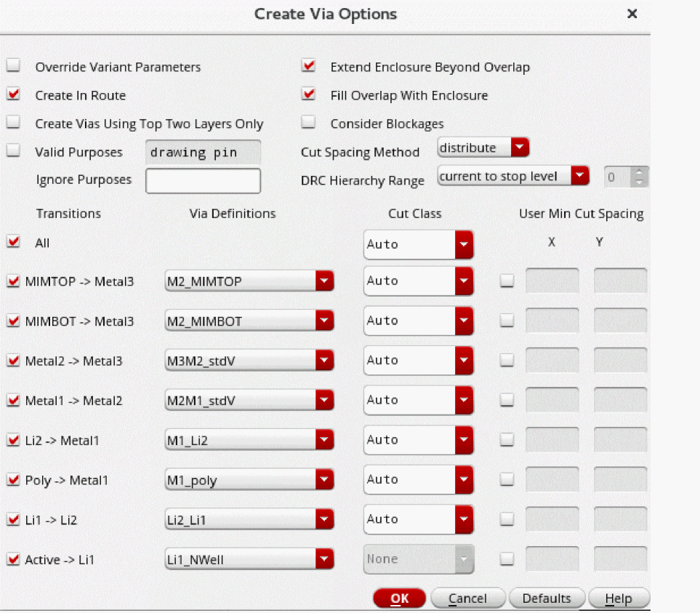This screenshot has width=700, height=613.
Task: Open DRC Hierarchy Range dropdown
Action: [513, 176]
